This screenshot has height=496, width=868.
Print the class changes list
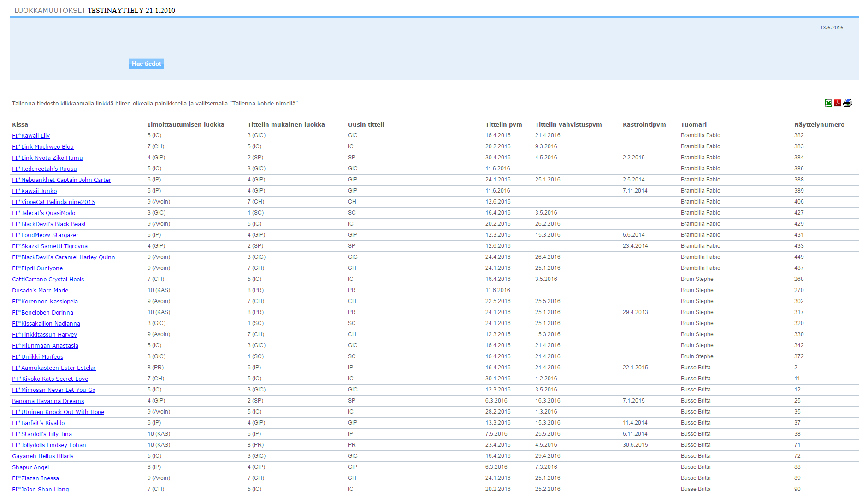pyautogui.click(x=848, y=103)
